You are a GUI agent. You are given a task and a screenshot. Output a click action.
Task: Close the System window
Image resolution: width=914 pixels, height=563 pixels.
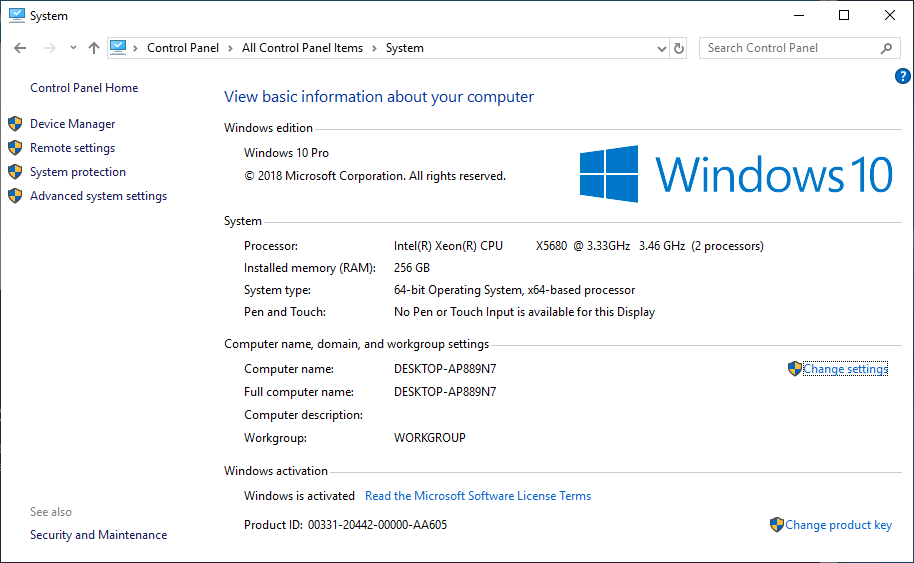(890, 15)
